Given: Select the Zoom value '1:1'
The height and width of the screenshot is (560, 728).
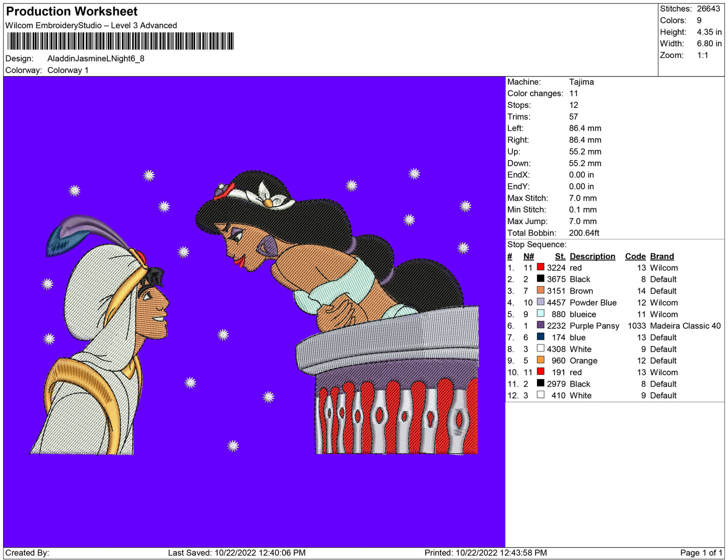Looking at the screenshot, I should (703, 55).
